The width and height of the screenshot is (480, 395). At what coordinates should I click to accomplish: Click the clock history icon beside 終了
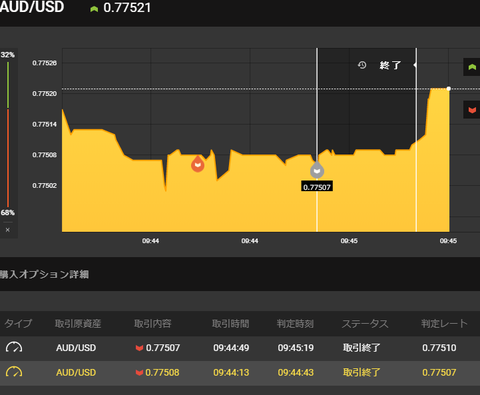(362, 65)
